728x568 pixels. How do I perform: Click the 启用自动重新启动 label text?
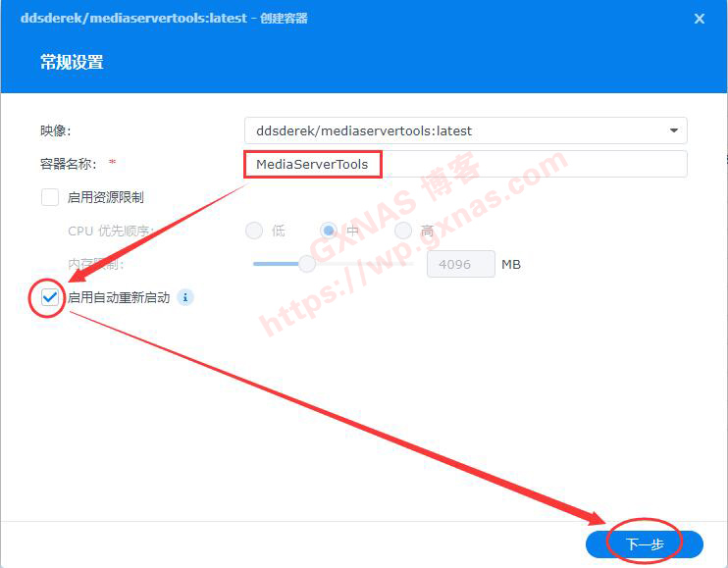coord(119,297)
